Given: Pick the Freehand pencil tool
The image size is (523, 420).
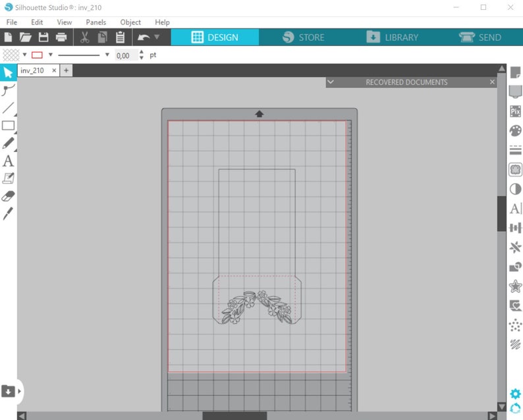Looking at the screenshot, I should point(8,144).
